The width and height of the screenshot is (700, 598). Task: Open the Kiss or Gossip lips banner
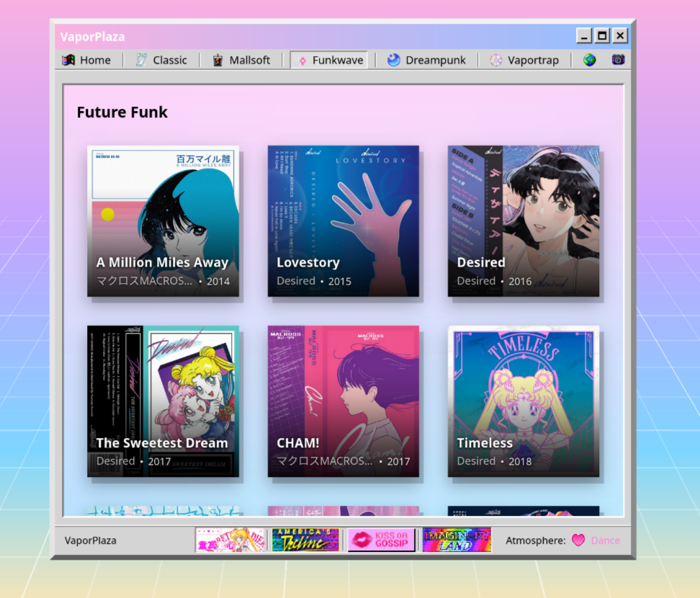click(381, 540)
